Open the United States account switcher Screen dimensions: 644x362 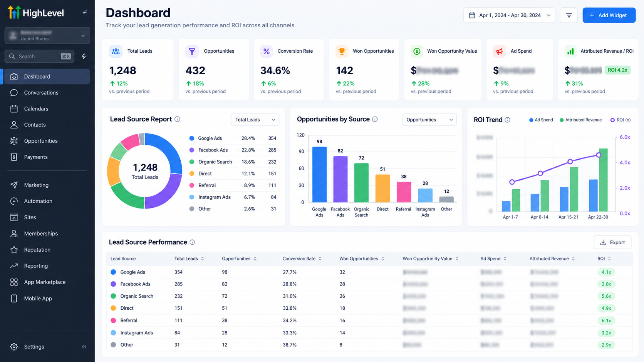click(x=47, y=35)
